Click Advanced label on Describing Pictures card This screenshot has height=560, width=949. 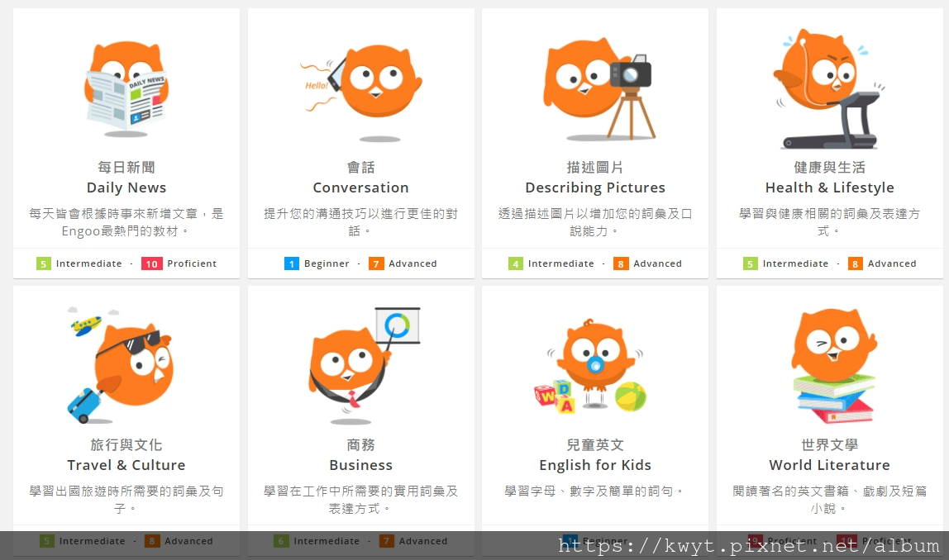tap(658, 263)
